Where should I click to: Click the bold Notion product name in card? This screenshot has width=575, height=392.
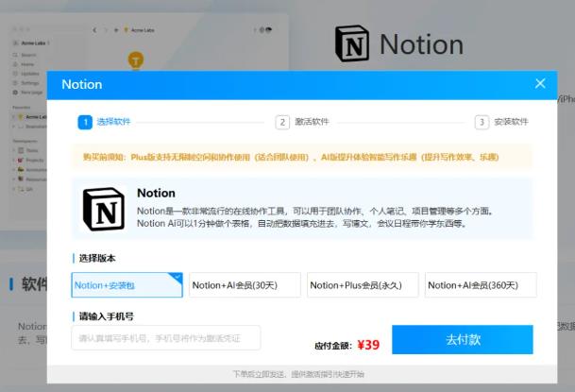pyautogui.click(x=156, y=193)
